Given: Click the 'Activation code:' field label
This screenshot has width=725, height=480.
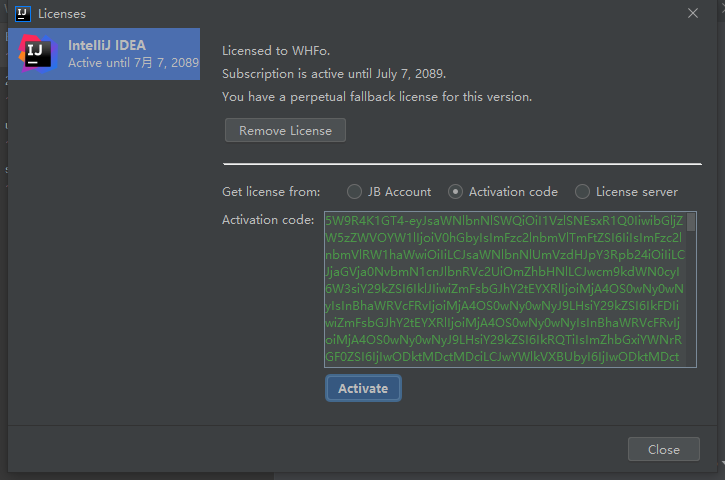Looking at the screenshot, I should point(268,220).
